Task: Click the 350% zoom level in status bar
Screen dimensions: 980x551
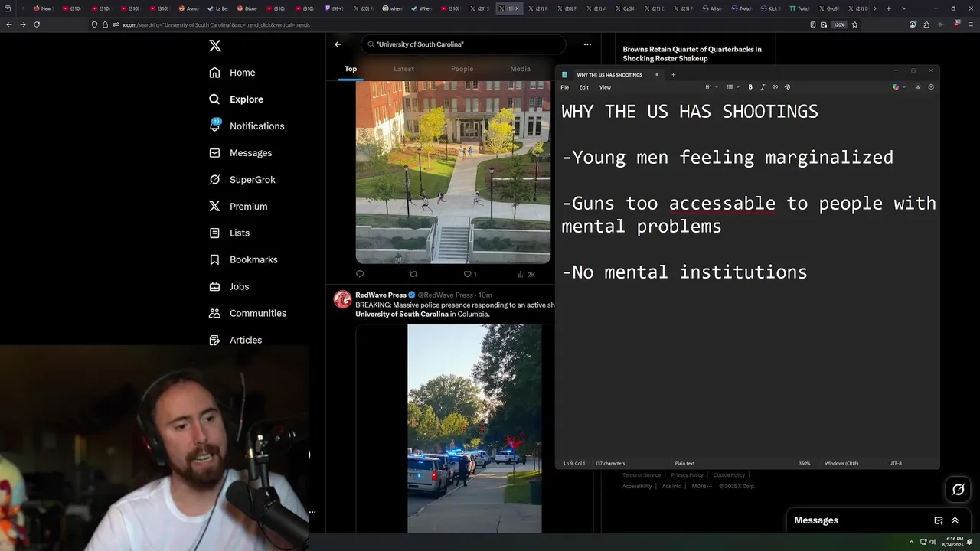Action: (x=805, y=463)
